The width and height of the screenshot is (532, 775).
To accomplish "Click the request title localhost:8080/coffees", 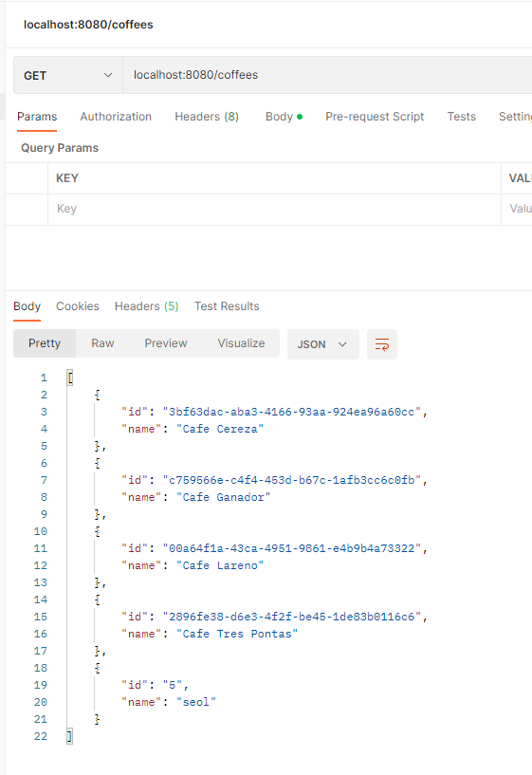I will (x=88, y=25).
